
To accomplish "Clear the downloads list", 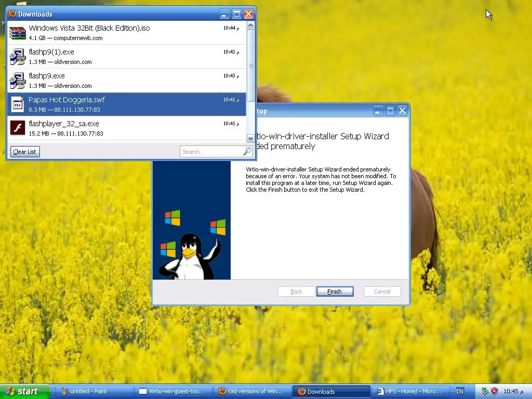I will (x=25, y=152).
